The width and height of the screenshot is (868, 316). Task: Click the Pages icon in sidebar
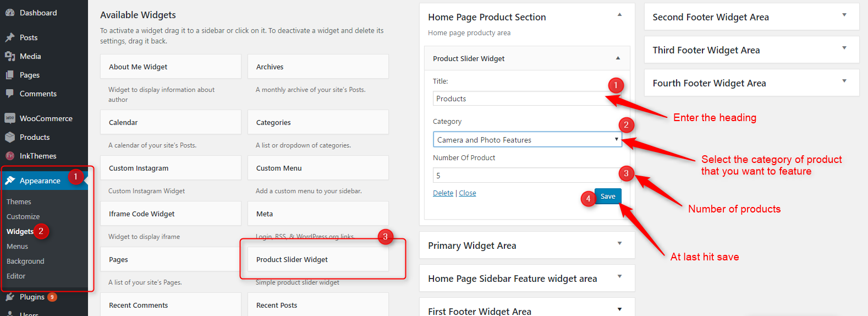(x=9, y=75)
